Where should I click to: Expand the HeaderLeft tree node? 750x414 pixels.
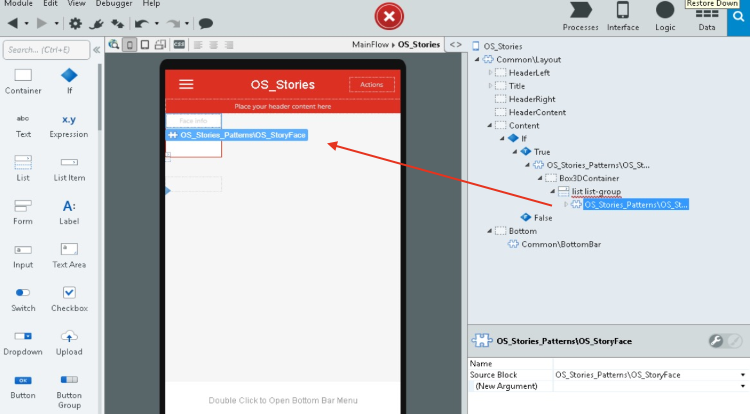point(490,73)
